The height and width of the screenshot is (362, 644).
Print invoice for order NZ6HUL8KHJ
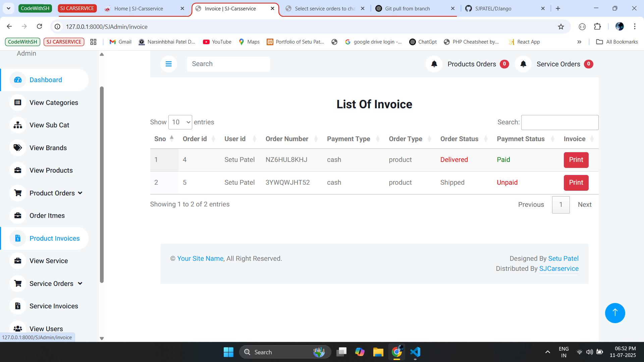576,160
